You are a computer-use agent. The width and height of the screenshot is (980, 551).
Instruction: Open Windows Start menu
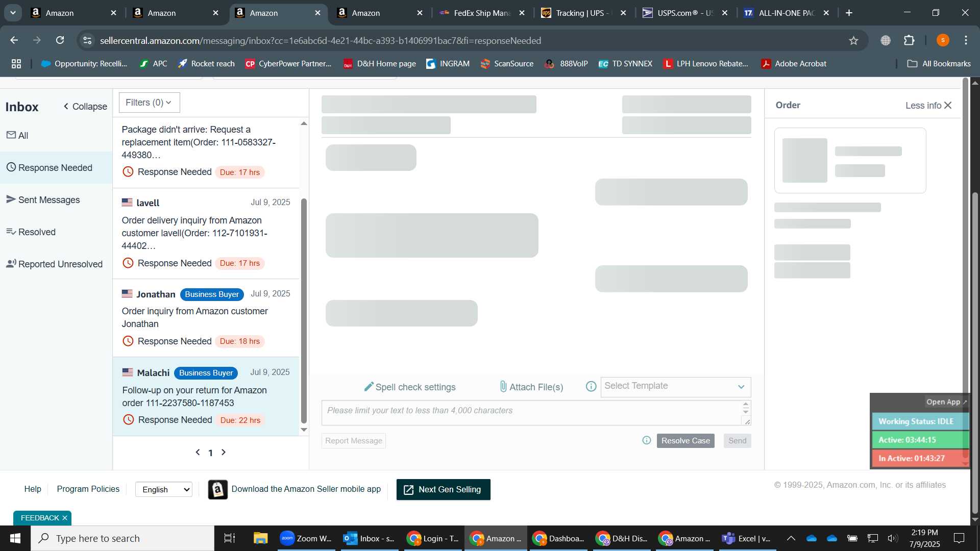point(15,538)
